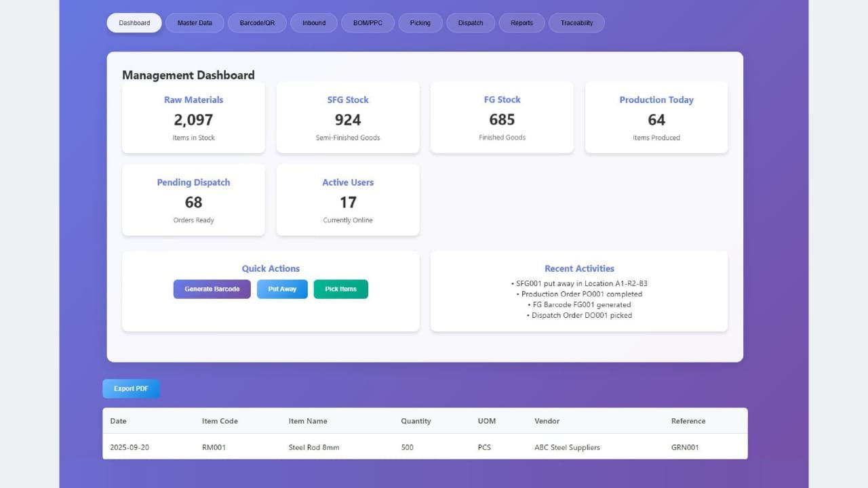
Task: Open the FG Stock stat card
Action: 502,118
